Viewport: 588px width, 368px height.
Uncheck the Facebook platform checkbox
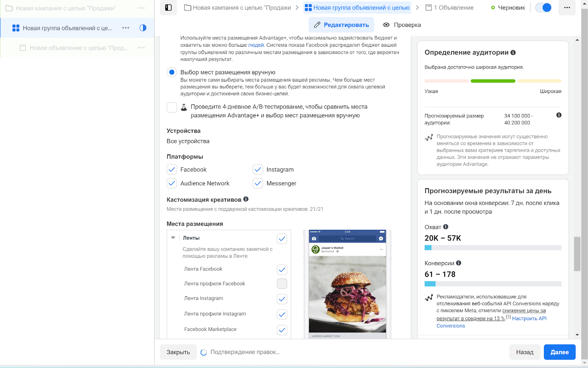tap(172, 169)
